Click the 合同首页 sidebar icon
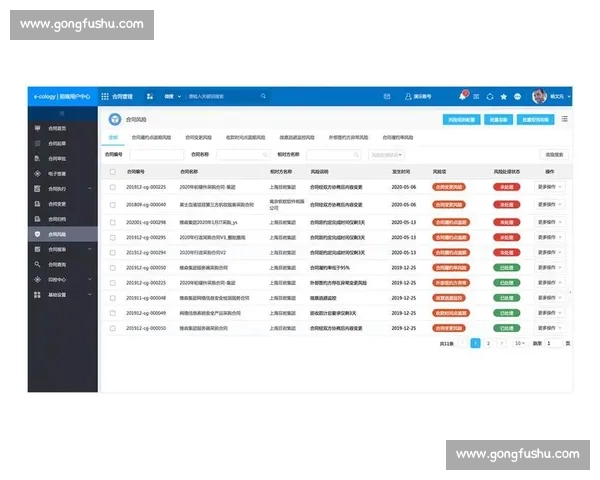Viewport: 600px width, 480px height. [37, 128]
